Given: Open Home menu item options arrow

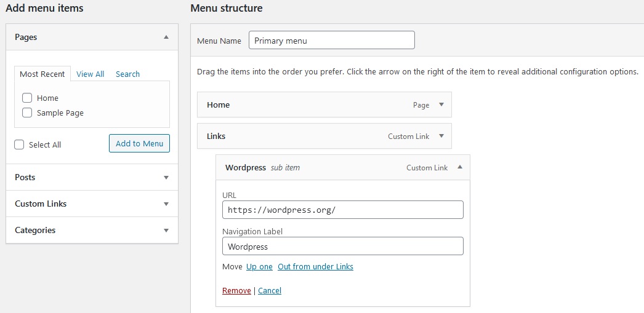Looking at the screenshot, I should click(441, 105).
